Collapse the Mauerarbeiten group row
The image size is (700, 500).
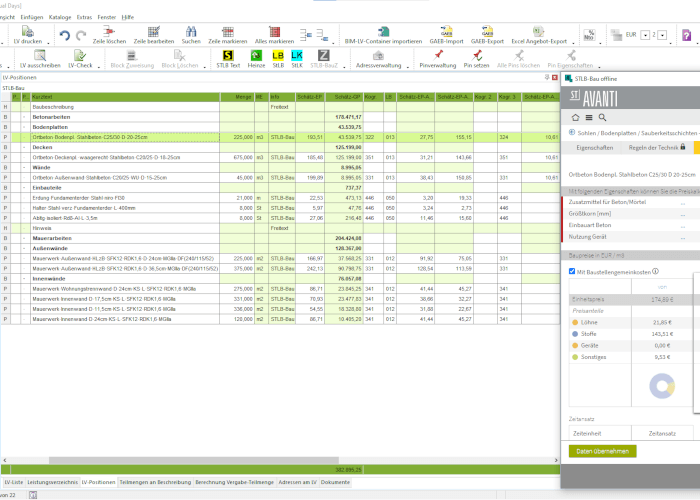pyautogui.click(x=24, y=238)
